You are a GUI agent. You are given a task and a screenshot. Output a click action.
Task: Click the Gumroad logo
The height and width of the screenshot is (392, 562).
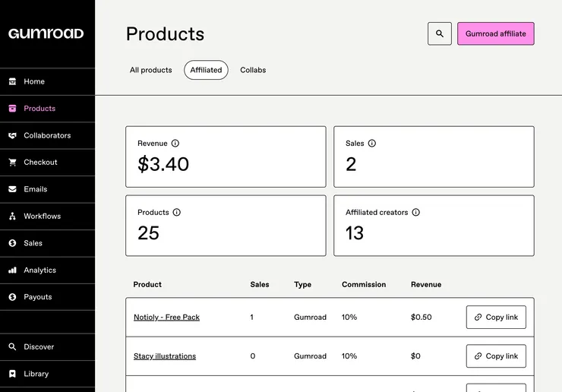pos(46,33)
